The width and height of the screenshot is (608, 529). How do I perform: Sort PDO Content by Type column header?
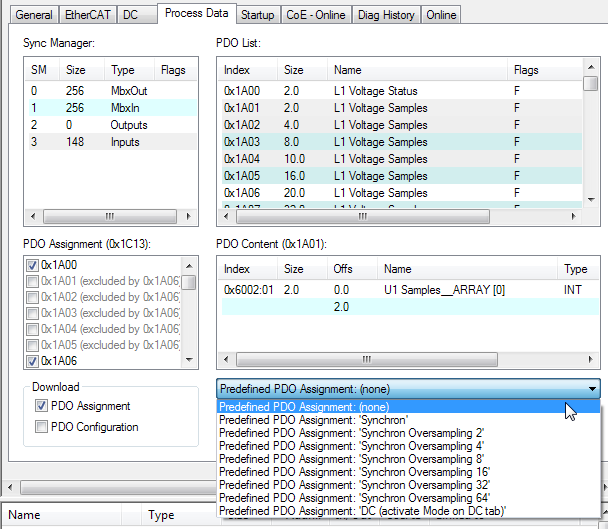578,269
